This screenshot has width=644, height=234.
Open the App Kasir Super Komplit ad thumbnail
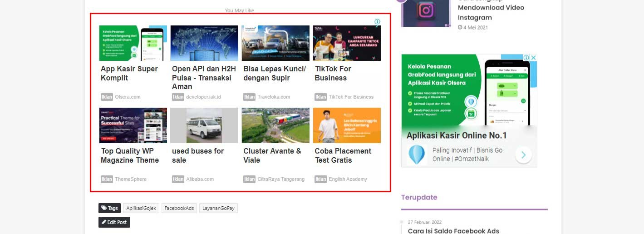coord(133,43)
